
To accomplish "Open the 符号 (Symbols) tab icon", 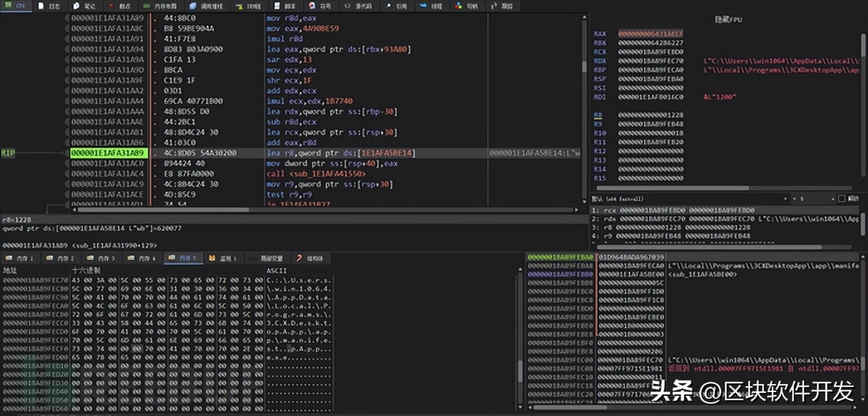I will (311, 6).
